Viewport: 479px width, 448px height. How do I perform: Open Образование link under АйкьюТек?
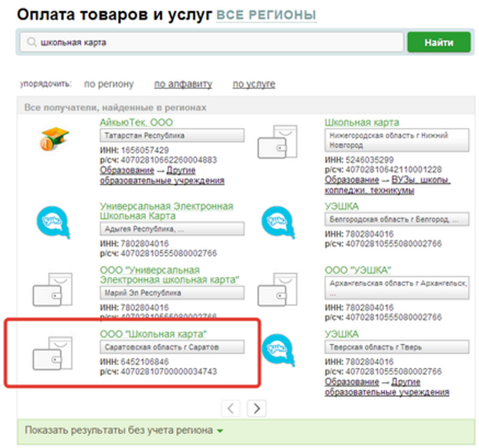coord(127,171)
